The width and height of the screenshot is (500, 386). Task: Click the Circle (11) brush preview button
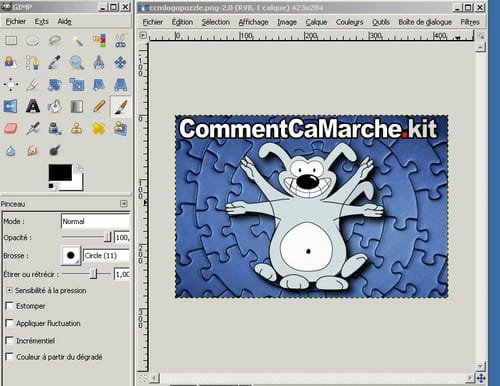[71, 256]
